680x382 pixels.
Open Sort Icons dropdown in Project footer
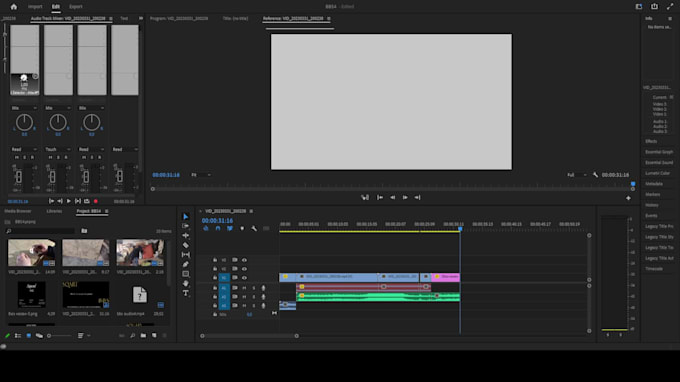tap(84, 336)
